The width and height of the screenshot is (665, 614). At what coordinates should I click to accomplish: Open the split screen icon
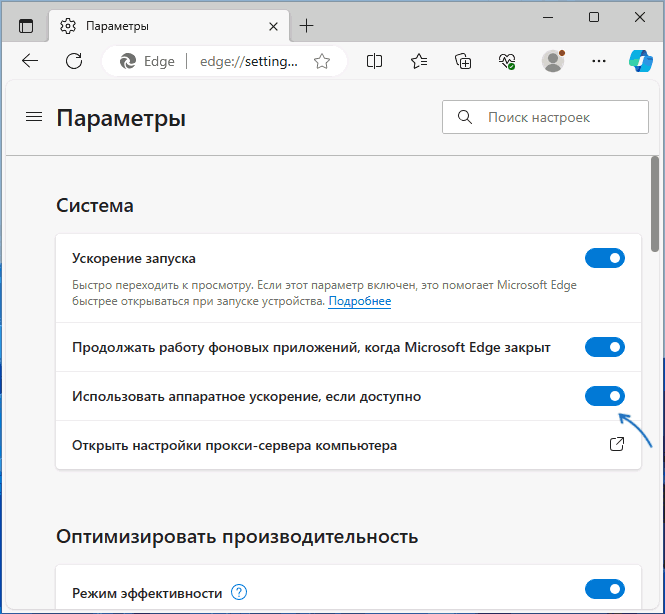click(x=374, y=61)
